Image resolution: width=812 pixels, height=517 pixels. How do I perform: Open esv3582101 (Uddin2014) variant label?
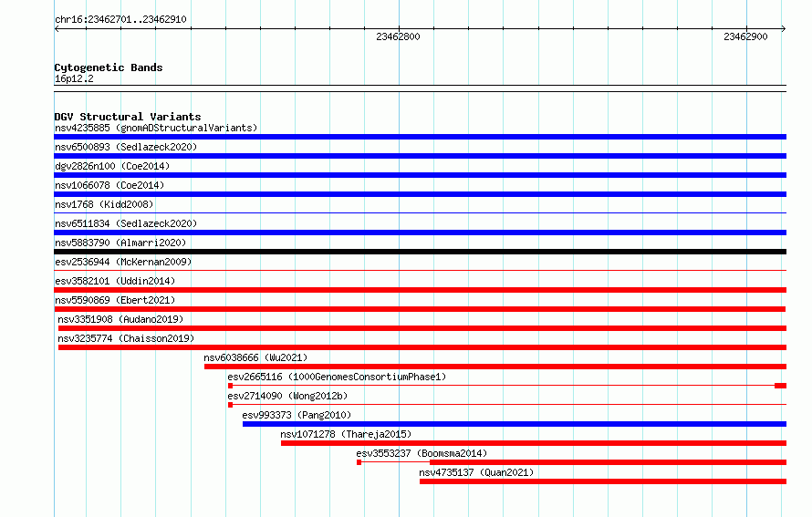pos(115,281)
